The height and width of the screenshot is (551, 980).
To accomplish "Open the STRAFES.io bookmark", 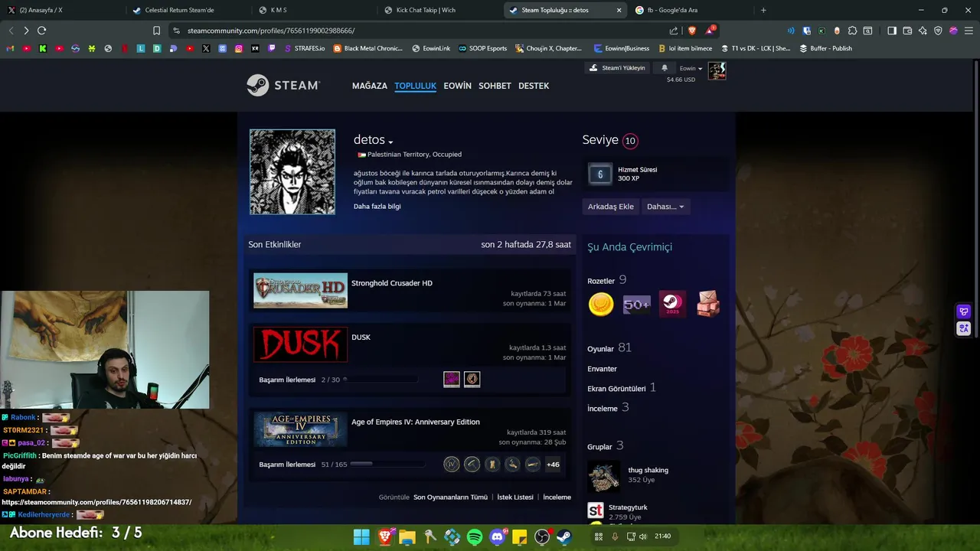I will (x=305, y=48).
